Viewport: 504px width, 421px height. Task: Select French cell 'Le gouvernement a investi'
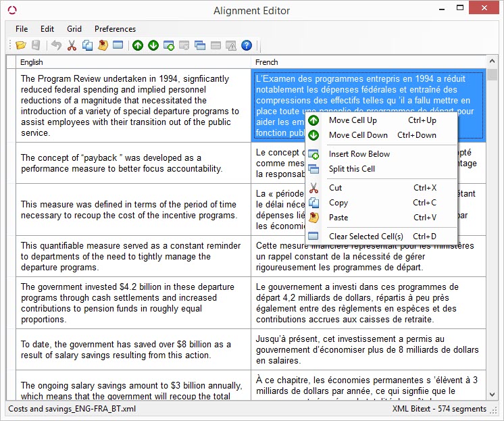click(x=368, y=303)
